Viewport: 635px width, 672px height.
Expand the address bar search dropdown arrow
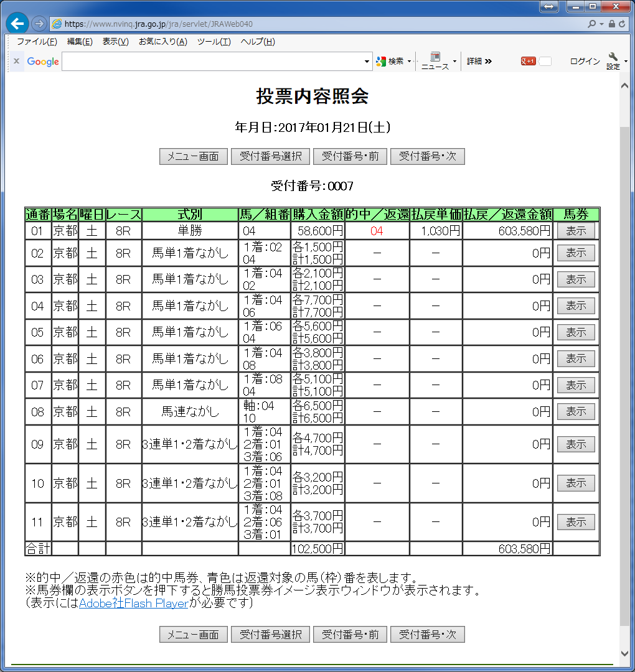(601, 24)
